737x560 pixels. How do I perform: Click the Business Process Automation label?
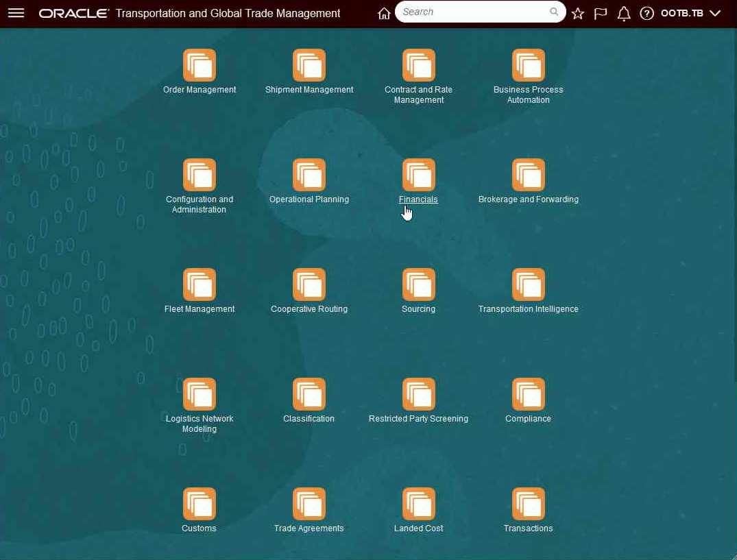pyautogui.click(x=529, y=95)
